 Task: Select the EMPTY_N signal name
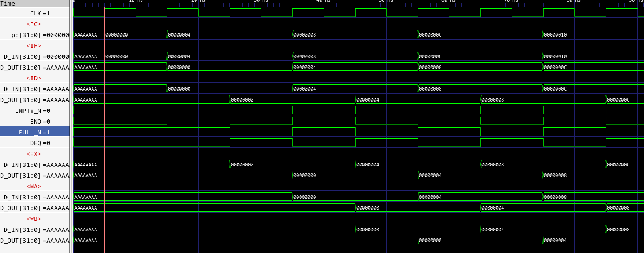click(x=33, y=111)
